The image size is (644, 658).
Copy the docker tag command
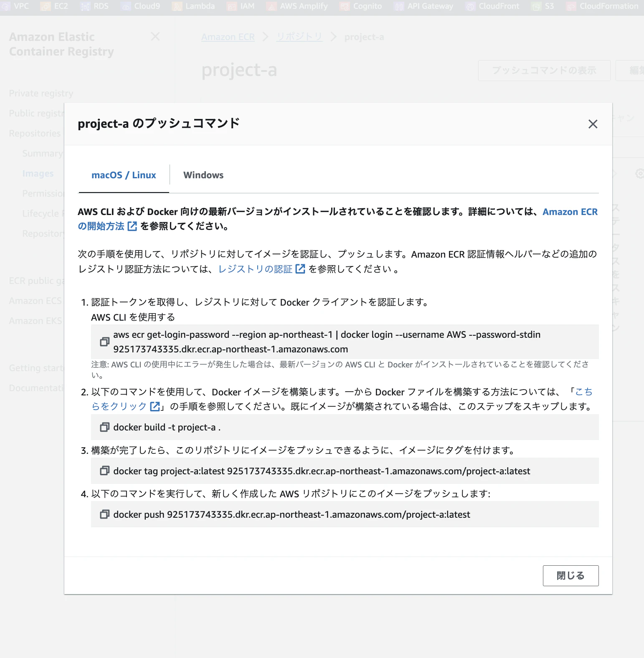pos(104,471)
